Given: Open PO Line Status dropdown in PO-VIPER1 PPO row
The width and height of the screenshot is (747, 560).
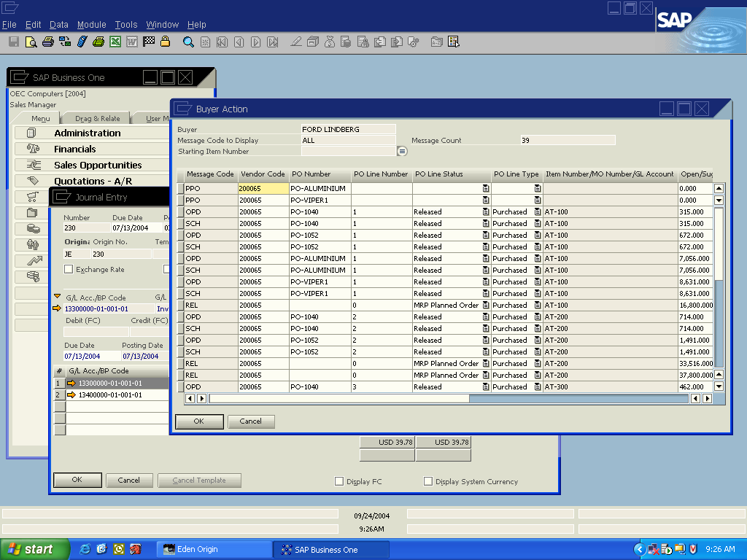Looking at the screenshot, I should [485, 200].
